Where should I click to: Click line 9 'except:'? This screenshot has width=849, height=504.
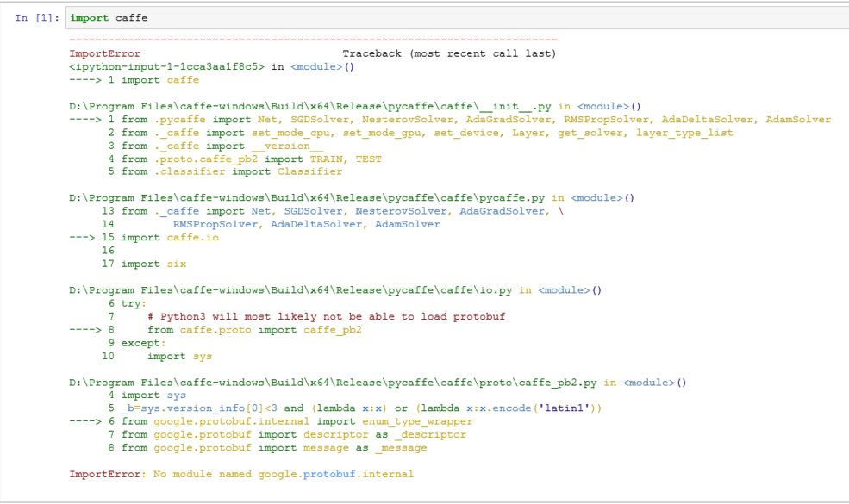click(x=136, y=343)
